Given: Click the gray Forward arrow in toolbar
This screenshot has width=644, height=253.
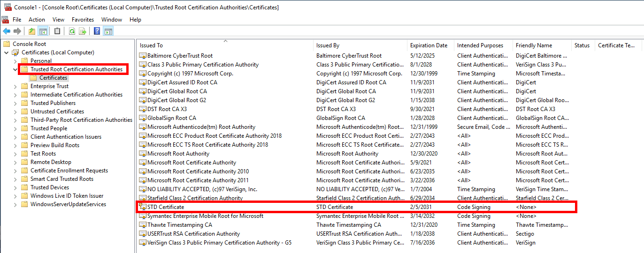Looking at the screenshot, I should tap(17, 31).
